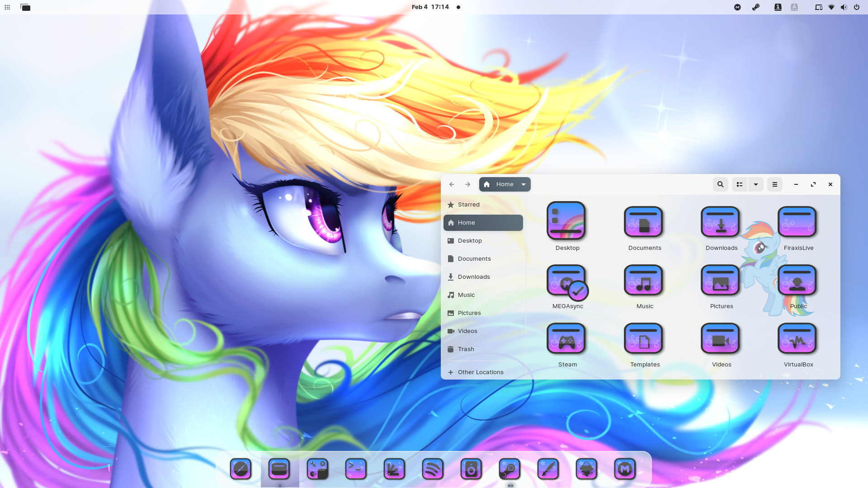Open the hamburger menu in Files
The height and width of the screenshot is (488, 868).
coord(774,184)
